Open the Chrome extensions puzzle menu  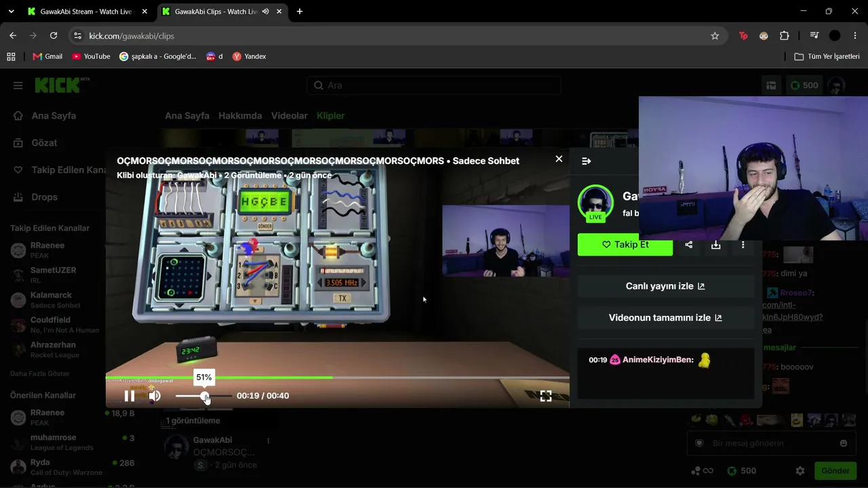click(x=785, y=36)
